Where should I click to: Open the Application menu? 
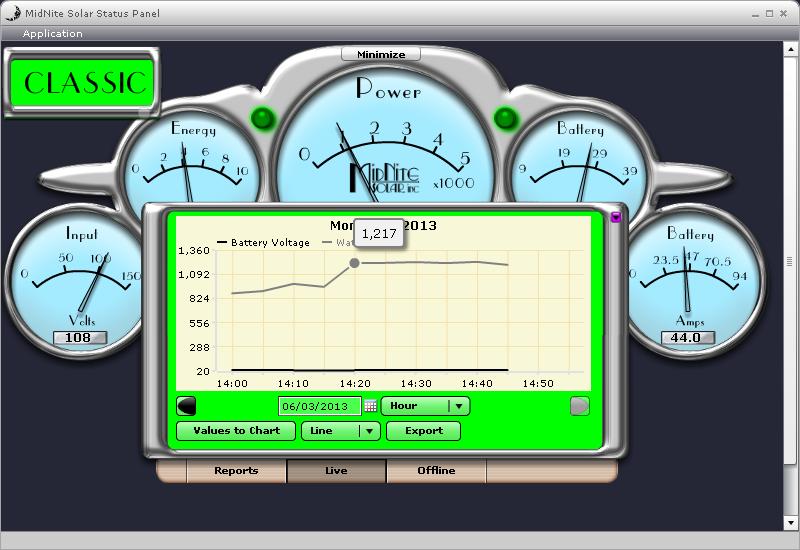point(53,34)
